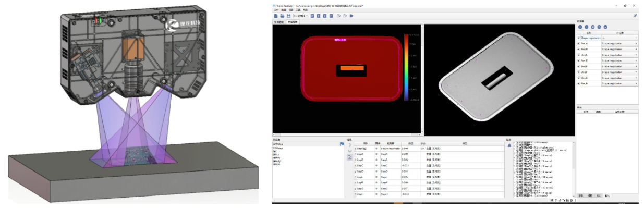Jump to the first frame using toolbar arrow

pyautogui.click(x=312, y=16)
